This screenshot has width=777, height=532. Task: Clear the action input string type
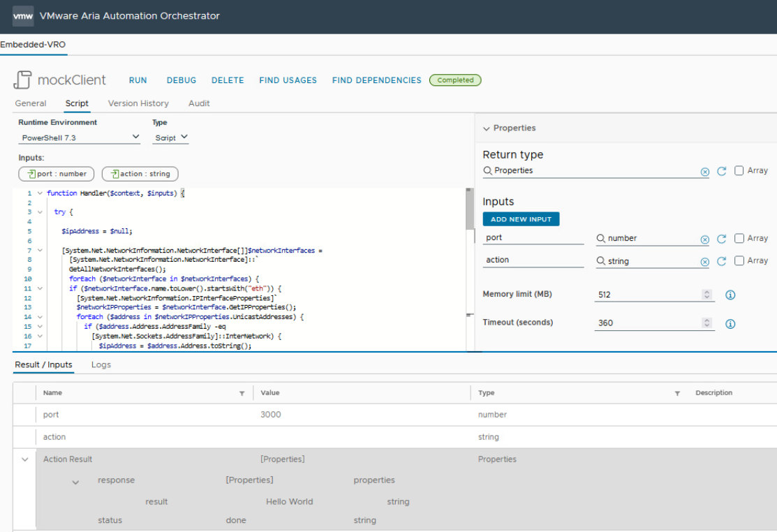tap(704, 262)
